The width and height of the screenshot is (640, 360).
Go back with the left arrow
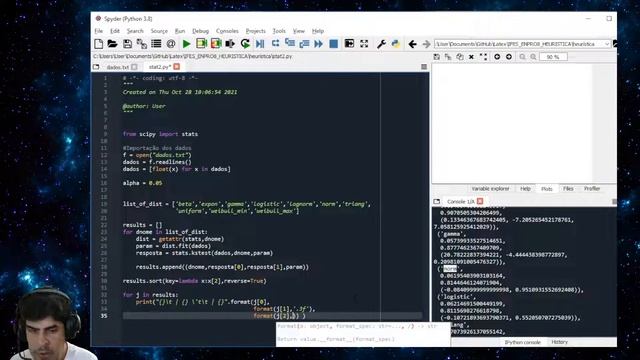click(412, 44)
